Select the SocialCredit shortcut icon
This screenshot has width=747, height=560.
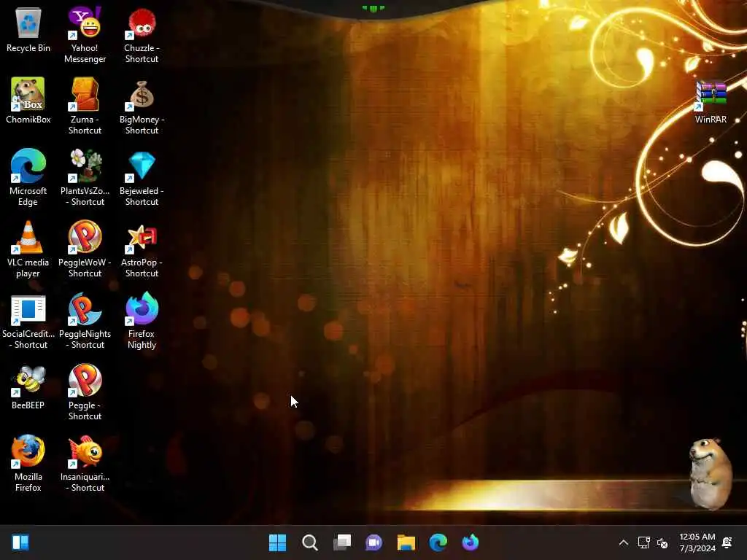point(28,321)
